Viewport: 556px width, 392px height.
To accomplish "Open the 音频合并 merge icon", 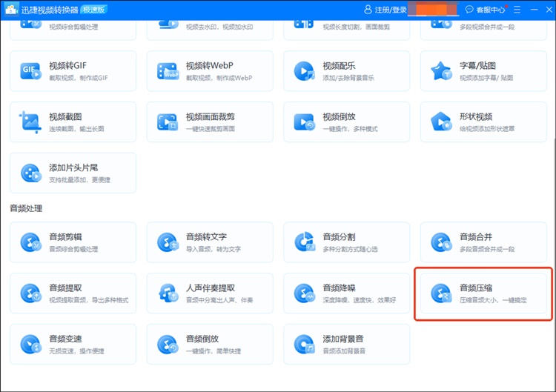I will (441, 242).
